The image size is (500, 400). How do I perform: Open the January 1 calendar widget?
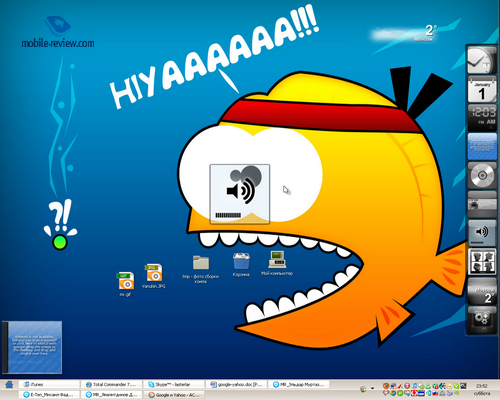[482, 89]
